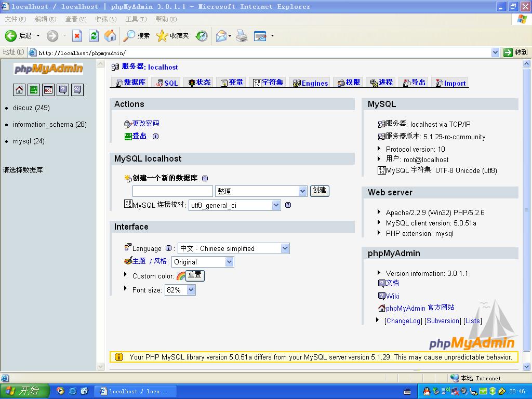Click the 更改密码 change password link
The width and height of the screenshot is (532, 399).
point(145,123)
